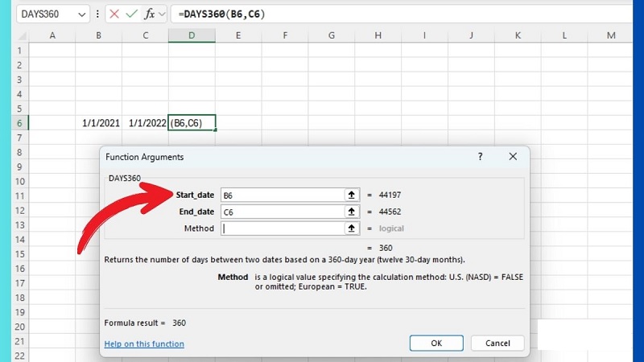The height and width of the screenshot is (362, 644).
Task: Collapse dialog using Start_date range selector
Action: [x=352, y=195]
